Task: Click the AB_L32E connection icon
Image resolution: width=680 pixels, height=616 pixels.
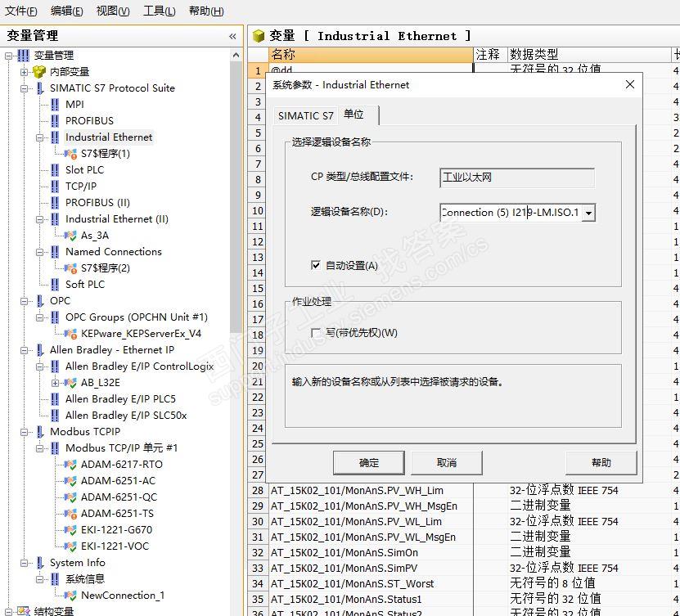Action: click(x=70, y=383)
